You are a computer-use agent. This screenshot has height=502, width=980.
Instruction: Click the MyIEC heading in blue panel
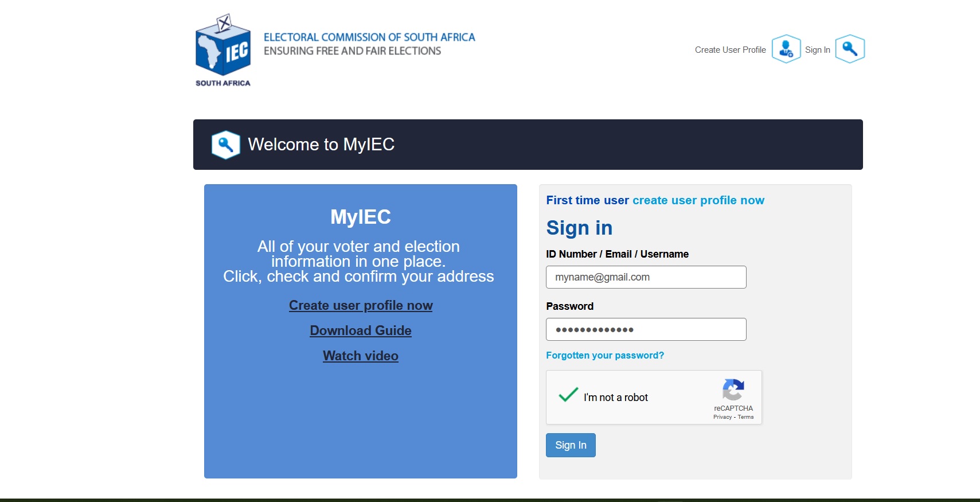coord(361,217)
